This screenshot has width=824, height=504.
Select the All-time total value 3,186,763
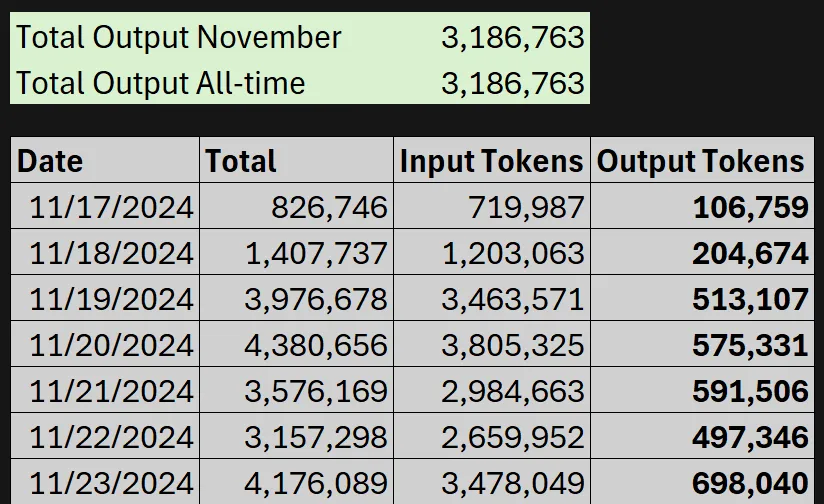[512, 83]
